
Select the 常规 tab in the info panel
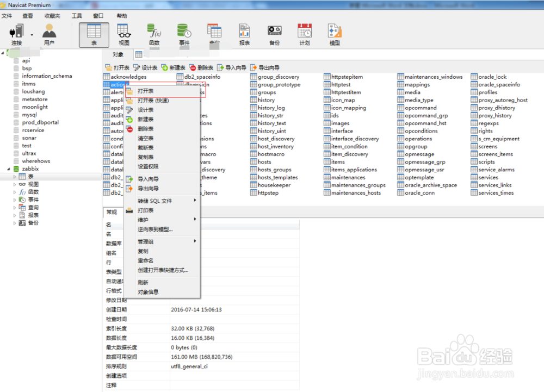coord(112,212)
